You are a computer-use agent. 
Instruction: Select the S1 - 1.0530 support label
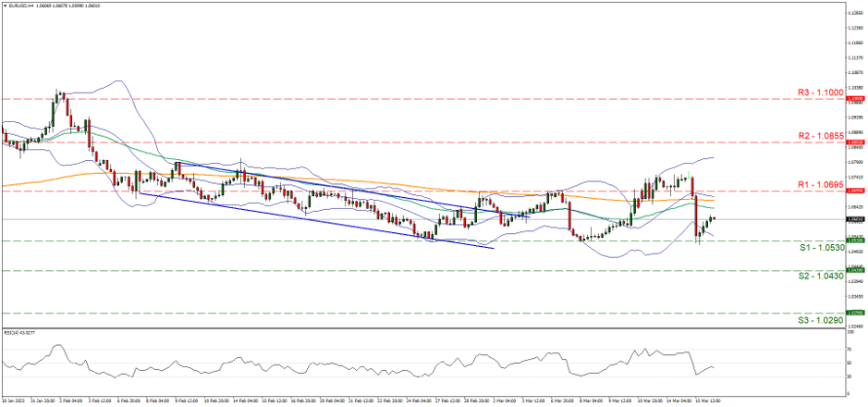pos(819,248)
